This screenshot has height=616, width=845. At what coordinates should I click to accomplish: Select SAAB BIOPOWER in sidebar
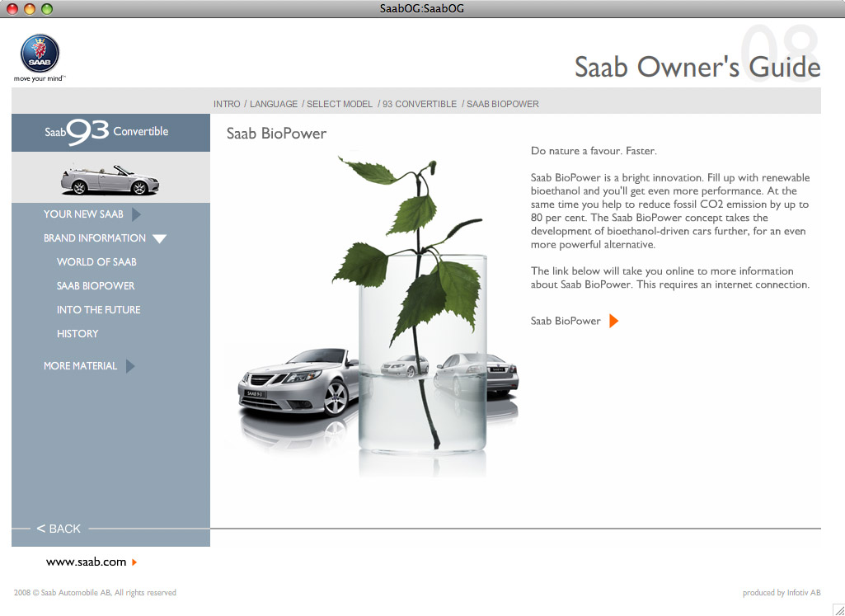pos(96,285)
